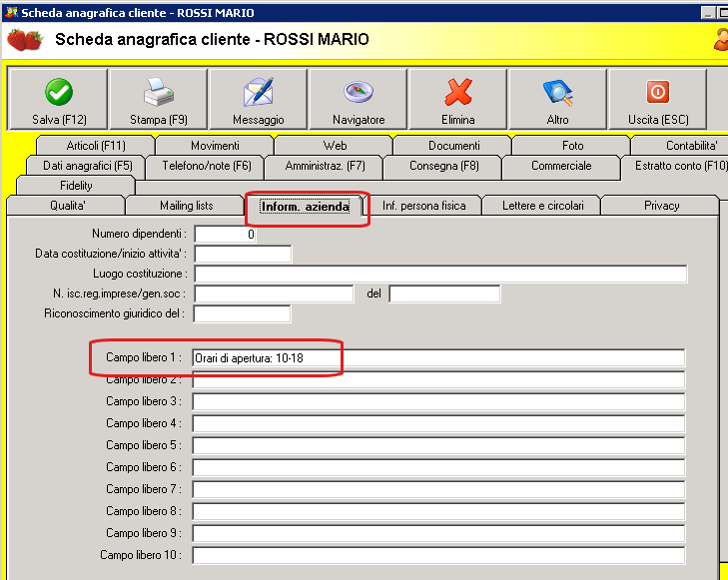Click the Campo libero 5 field

click(x=438, y=445)
